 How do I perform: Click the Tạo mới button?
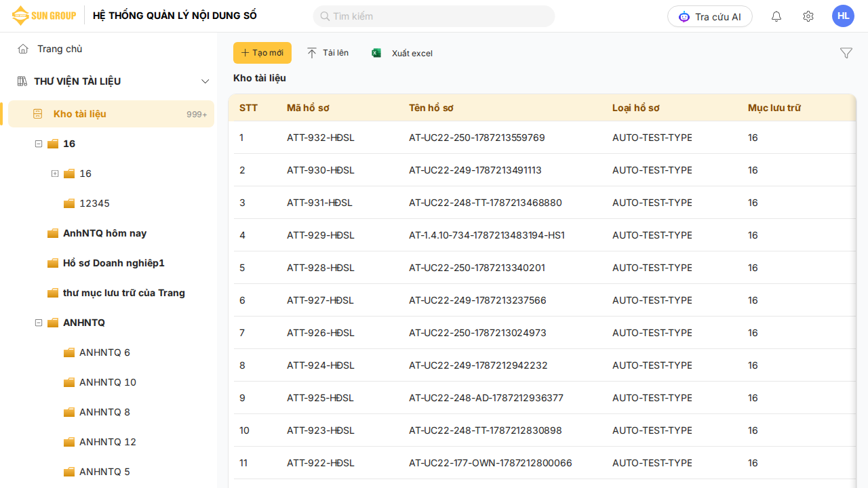coord(262,53)
